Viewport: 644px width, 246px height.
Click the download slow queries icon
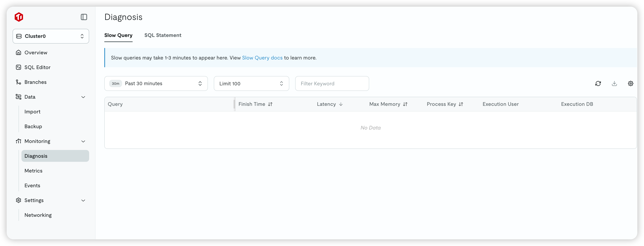coord(614,83)
